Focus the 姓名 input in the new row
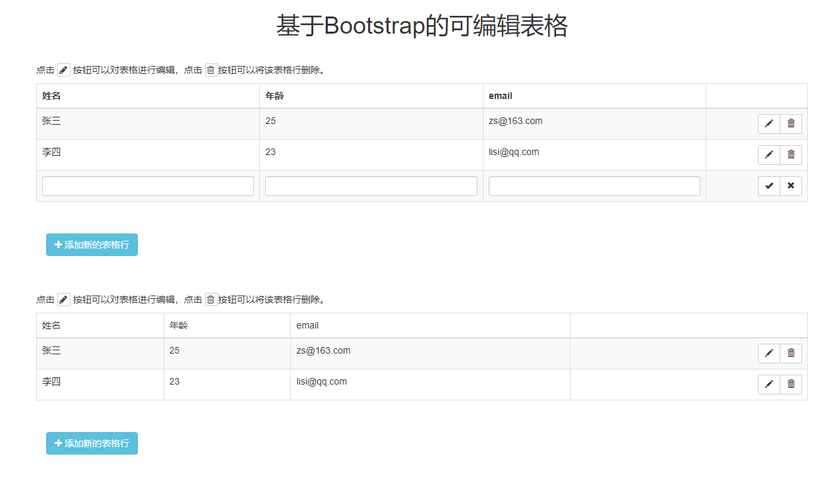Viewport: 837px width, 504px height. click(148, 186)
